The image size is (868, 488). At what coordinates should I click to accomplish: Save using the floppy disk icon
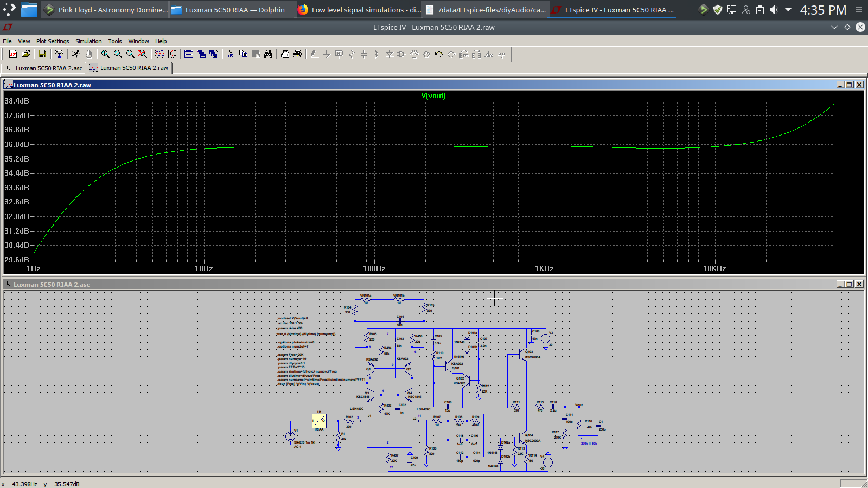pyautogui.click(x=42, y=54)
